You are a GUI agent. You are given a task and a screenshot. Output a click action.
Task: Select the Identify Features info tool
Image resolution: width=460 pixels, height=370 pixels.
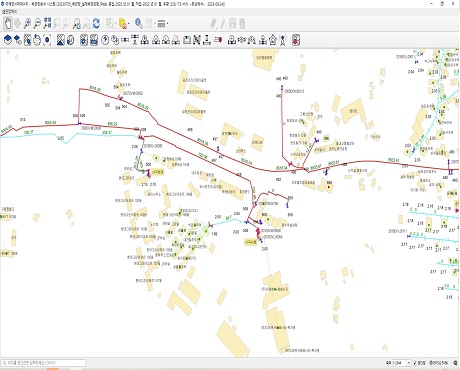139,23
